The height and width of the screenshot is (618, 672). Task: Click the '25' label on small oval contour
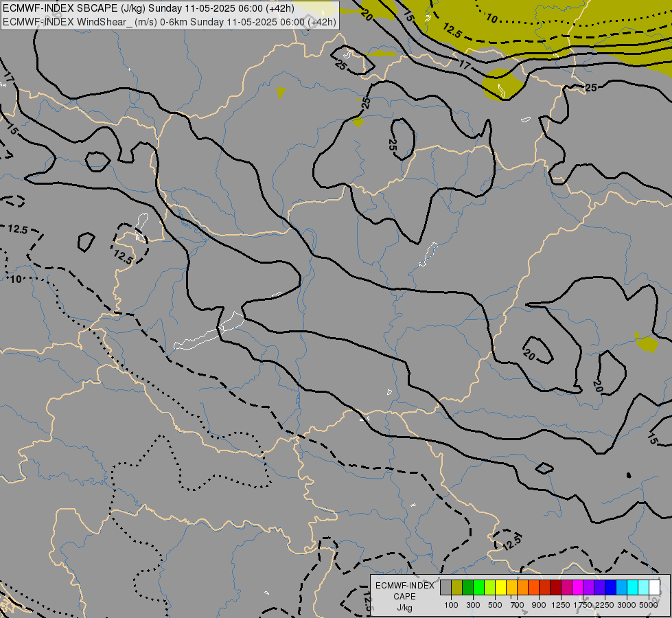click(393, 144)
